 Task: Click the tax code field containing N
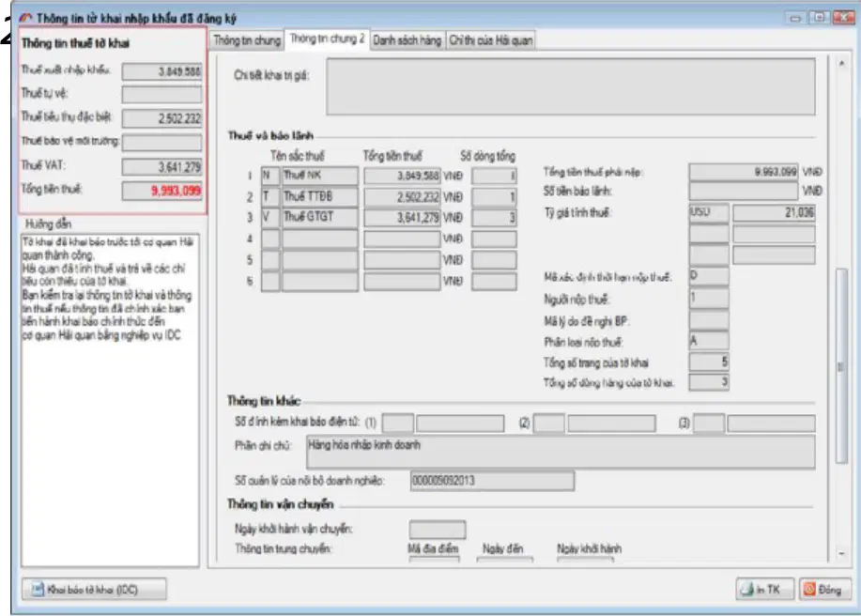[270, 176]
